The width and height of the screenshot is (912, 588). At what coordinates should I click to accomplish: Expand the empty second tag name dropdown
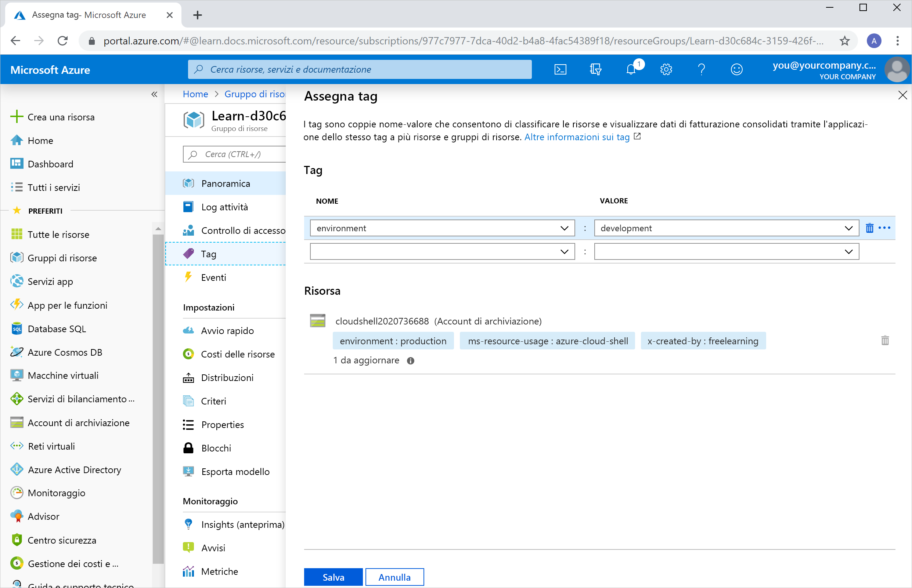point(564,251)
